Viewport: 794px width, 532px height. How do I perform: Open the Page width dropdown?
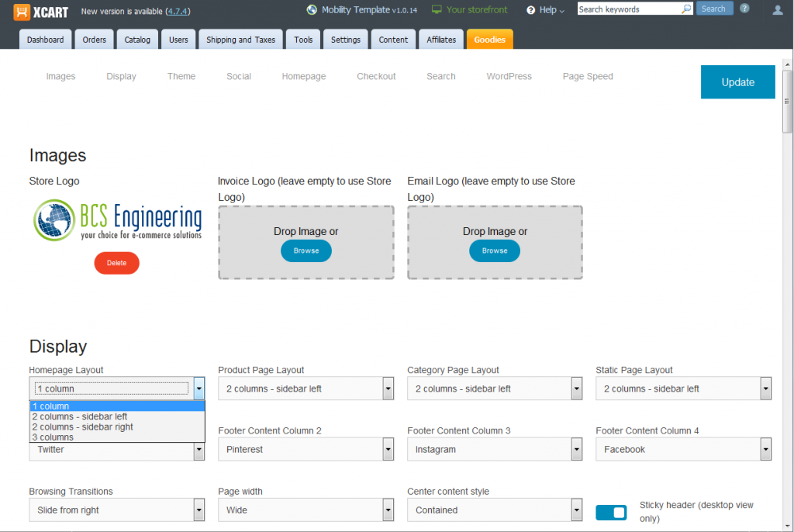click(x=387, y=510)
